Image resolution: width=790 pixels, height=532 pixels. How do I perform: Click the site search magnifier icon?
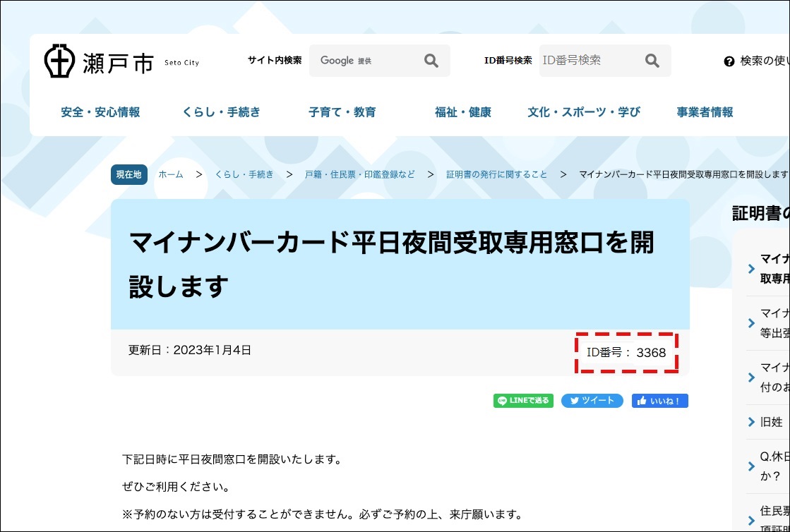coord(431,61)
